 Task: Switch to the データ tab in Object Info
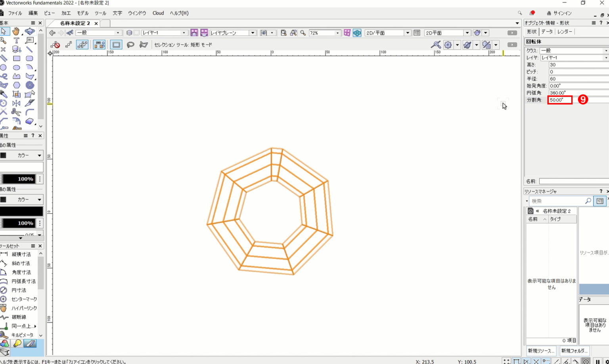547,31
